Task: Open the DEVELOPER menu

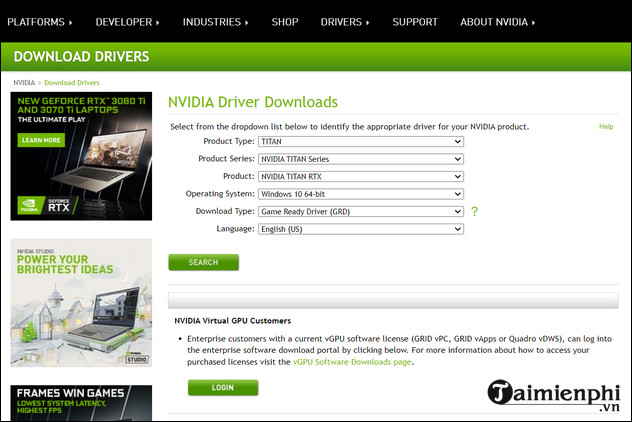Action: 127,22
